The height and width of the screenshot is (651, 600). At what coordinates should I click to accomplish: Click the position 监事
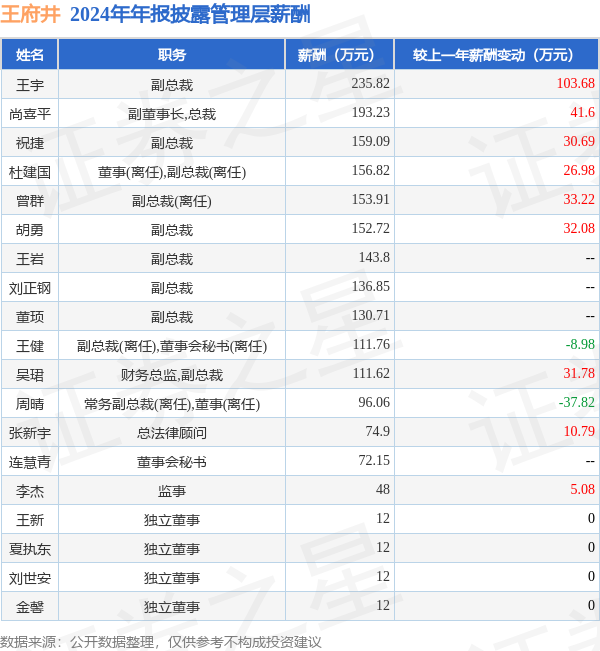tap(171, 491)
